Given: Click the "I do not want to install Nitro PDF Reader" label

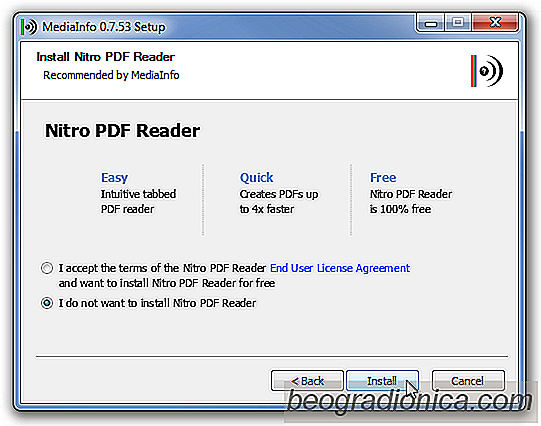Looking at the screenshot, I should (157, 303).
